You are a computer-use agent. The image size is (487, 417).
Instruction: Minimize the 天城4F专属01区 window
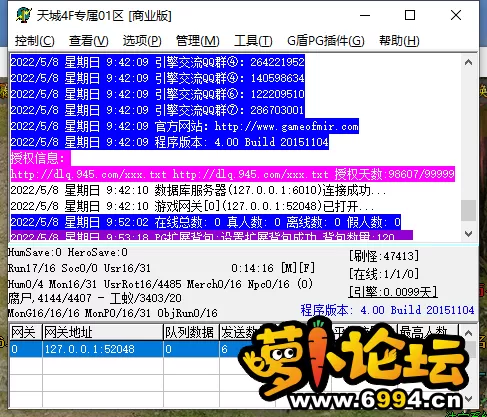tap(365, 15)
